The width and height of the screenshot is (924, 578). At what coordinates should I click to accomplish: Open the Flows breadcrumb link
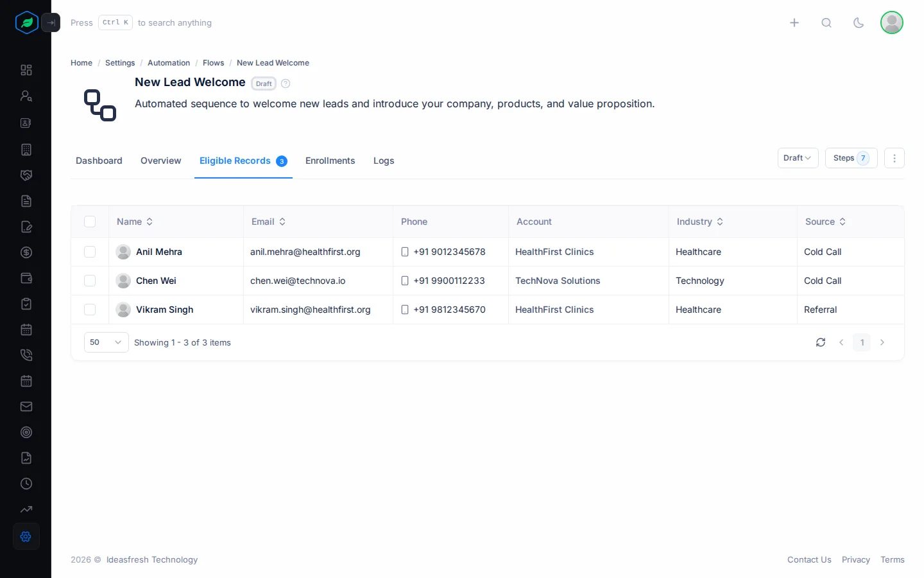click(x=213, y=63)
